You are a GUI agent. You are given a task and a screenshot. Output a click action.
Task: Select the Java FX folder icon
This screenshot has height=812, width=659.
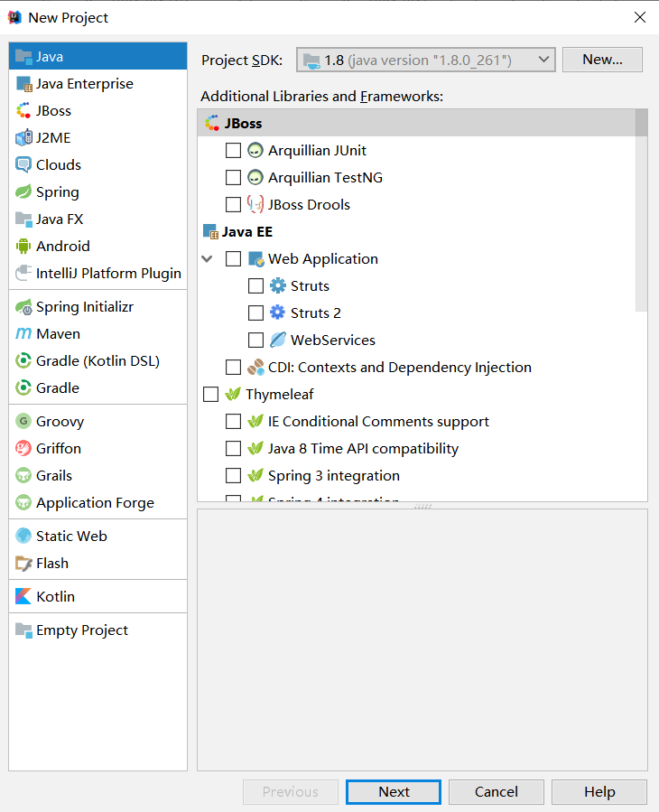pyautogui.click(x=23, y=219)
